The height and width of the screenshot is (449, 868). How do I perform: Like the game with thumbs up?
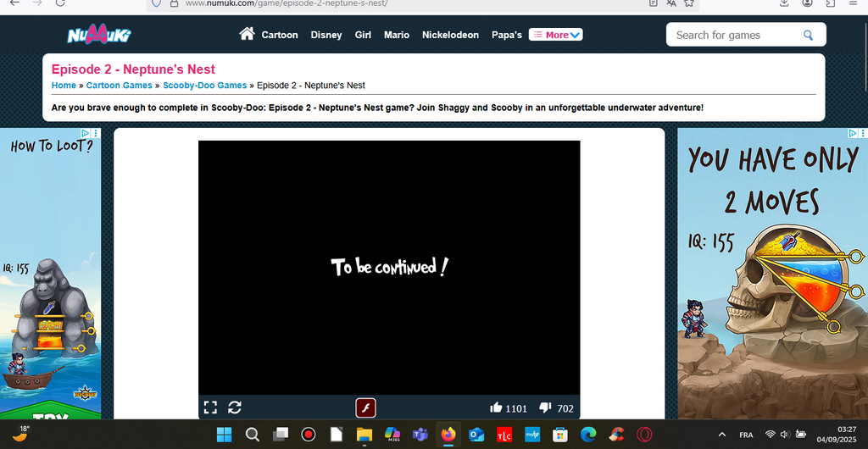coord(496,407)
